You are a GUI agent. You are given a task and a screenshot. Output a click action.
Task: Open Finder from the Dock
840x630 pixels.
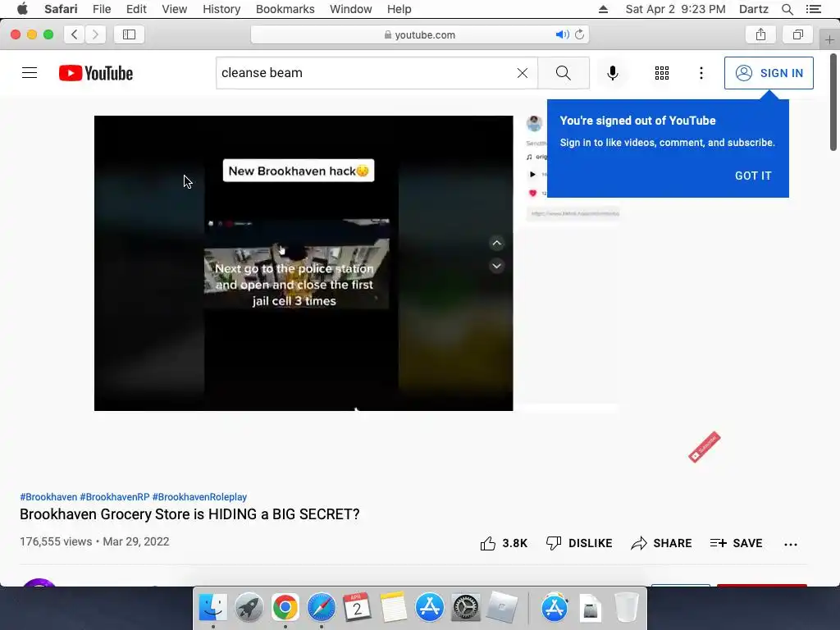pos(212,608)
